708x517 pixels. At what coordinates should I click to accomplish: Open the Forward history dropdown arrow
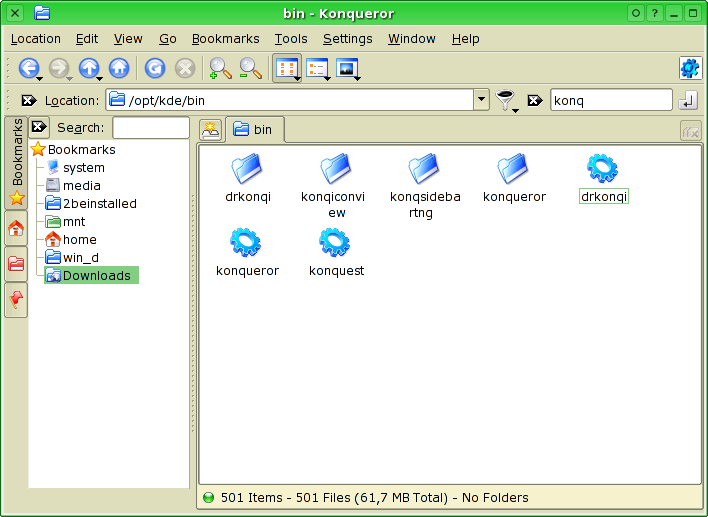point(70,79)
